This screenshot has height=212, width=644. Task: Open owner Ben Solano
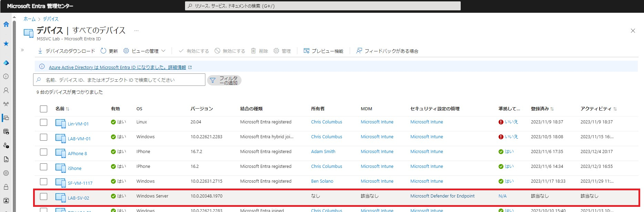tap(322, 181)
